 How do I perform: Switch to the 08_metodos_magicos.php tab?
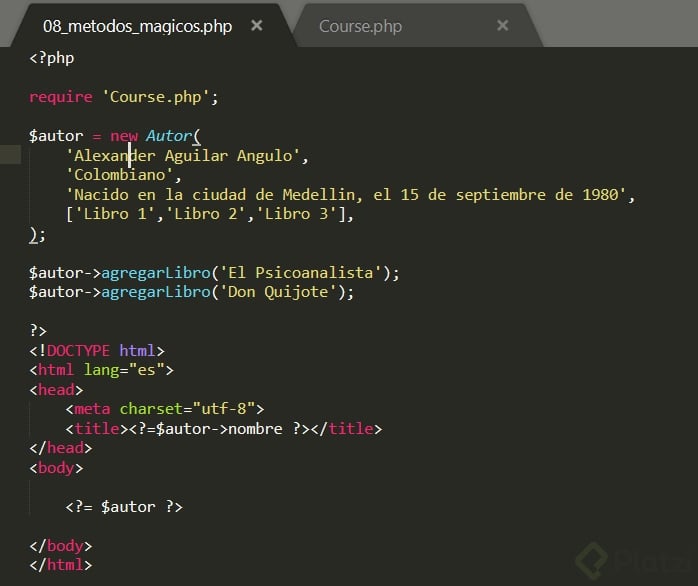(x=138, y=26)
